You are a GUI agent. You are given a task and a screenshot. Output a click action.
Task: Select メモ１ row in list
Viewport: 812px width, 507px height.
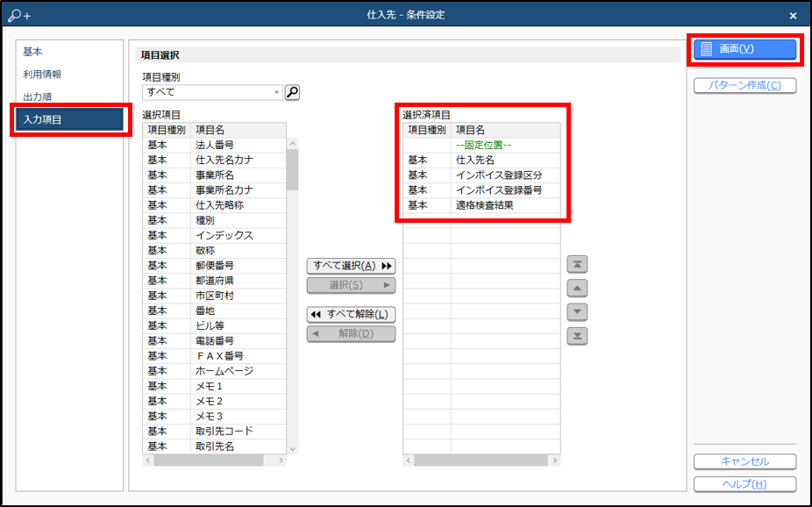[214, 386]
